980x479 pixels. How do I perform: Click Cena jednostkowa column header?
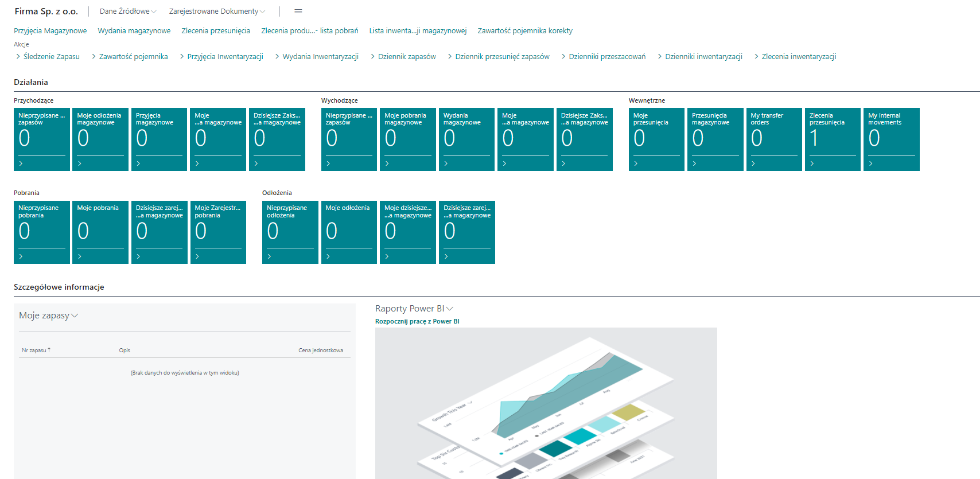pos(320,351)
